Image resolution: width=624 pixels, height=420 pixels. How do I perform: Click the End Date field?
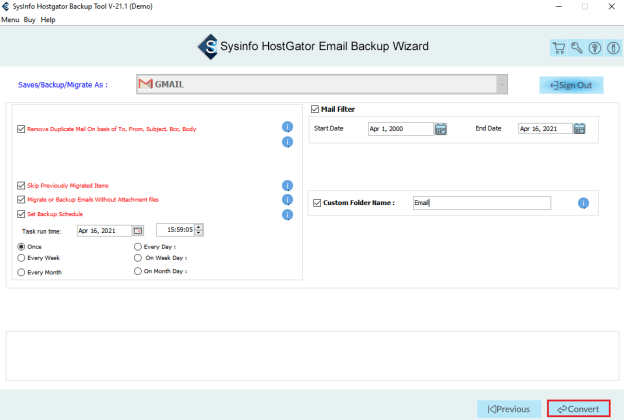[x=545, y=129]
